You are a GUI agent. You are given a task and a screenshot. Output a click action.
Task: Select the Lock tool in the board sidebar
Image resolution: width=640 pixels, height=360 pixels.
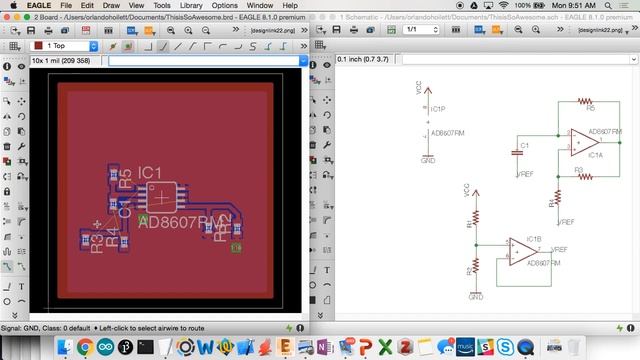pyautogui.click(x=7, y=191)
